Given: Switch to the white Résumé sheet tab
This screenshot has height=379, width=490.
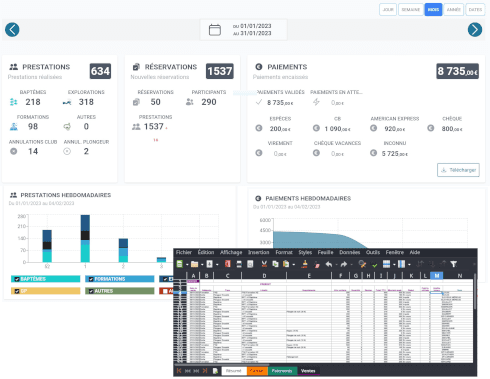Looking at the screenshot, I should [234, 371].
